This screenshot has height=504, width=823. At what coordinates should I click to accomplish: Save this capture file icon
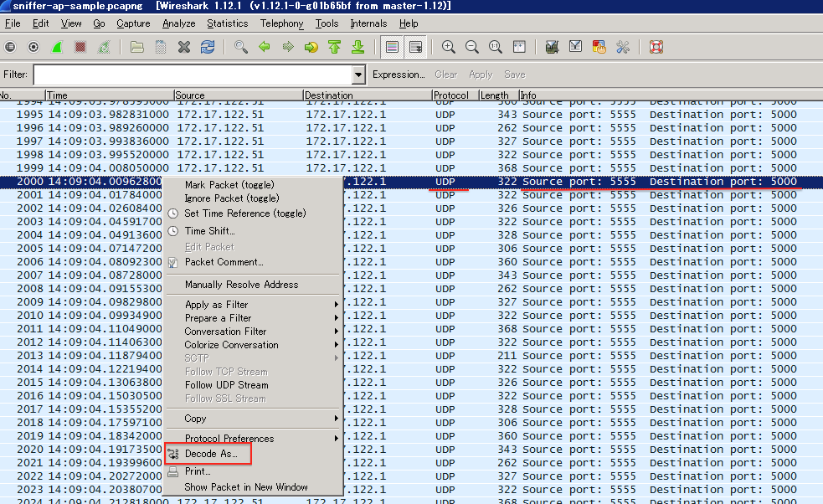(x=161, y=47)
